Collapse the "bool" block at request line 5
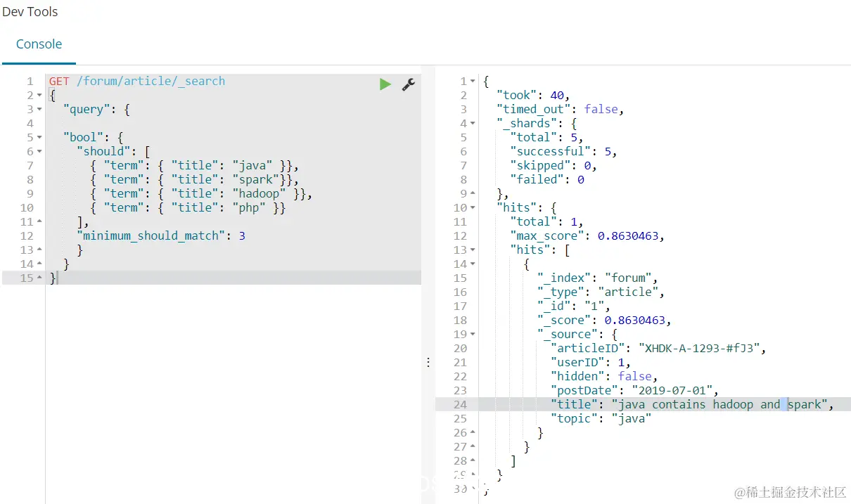The image size is (851, 504). click(x=39, y=138)
